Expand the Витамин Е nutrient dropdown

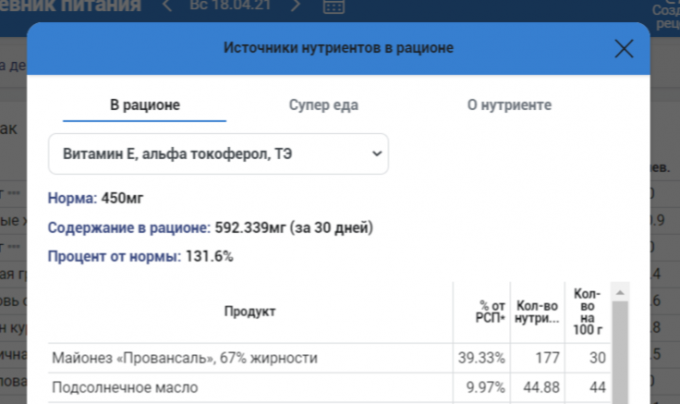point(218,154)
